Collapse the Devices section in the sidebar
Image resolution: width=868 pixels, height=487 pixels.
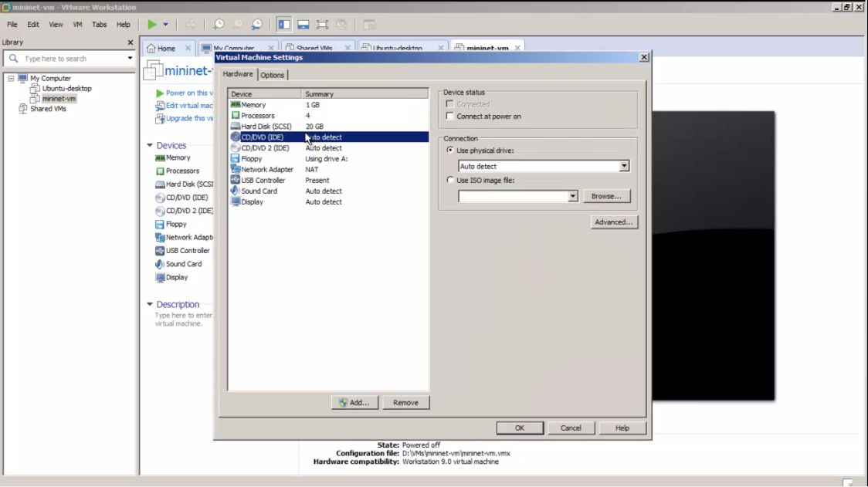151,145
